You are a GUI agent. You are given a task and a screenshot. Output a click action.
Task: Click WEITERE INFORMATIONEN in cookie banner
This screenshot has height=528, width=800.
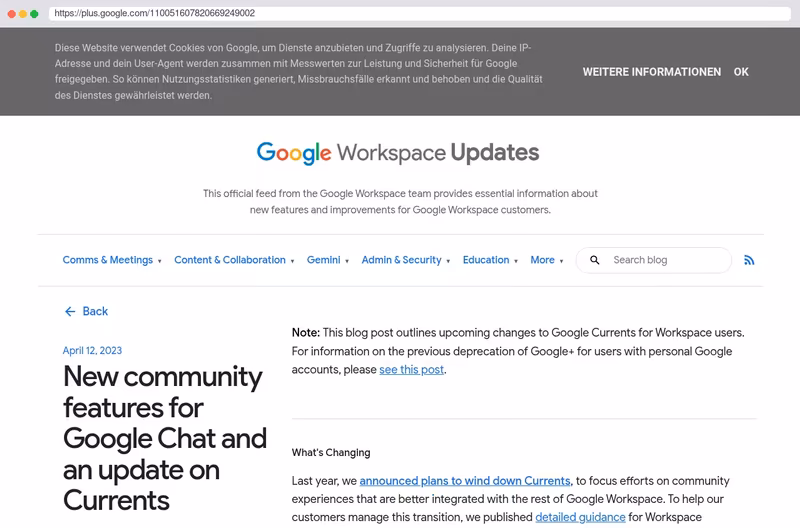[x=652, y=72]
